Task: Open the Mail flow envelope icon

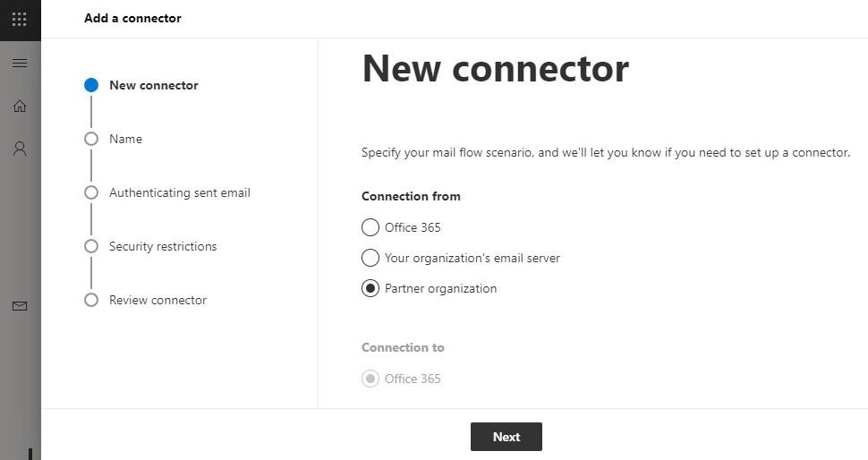Action: (x=20, y=306)
